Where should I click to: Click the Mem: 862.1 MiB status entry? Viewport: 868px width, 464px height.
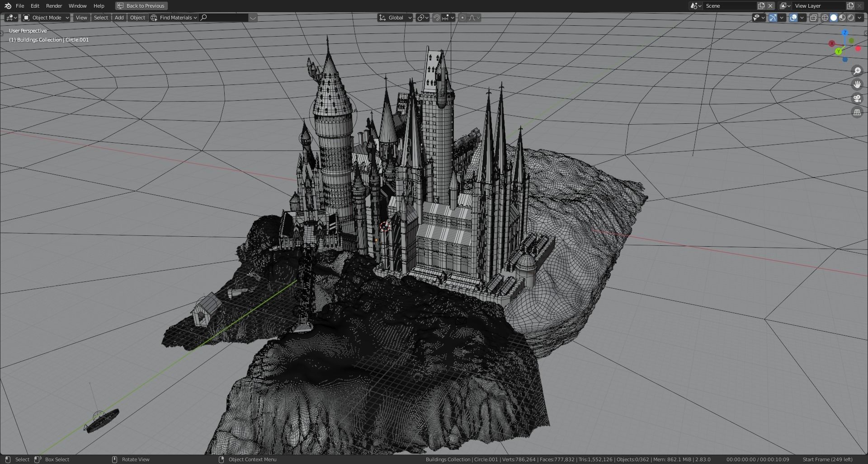pyautogui.click(x=673, y=459)
